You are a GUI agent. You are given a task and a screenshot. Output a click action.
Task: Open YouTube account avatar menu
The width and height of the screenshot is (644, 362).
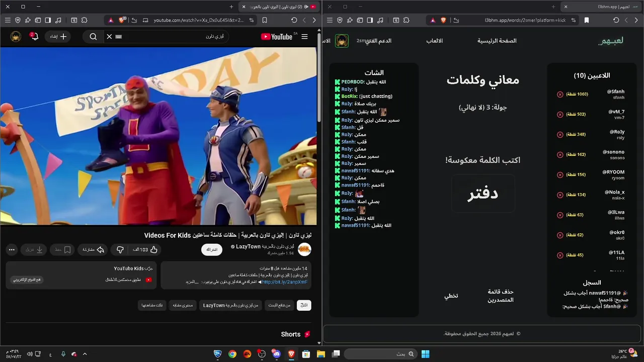(x=16, y=37)
